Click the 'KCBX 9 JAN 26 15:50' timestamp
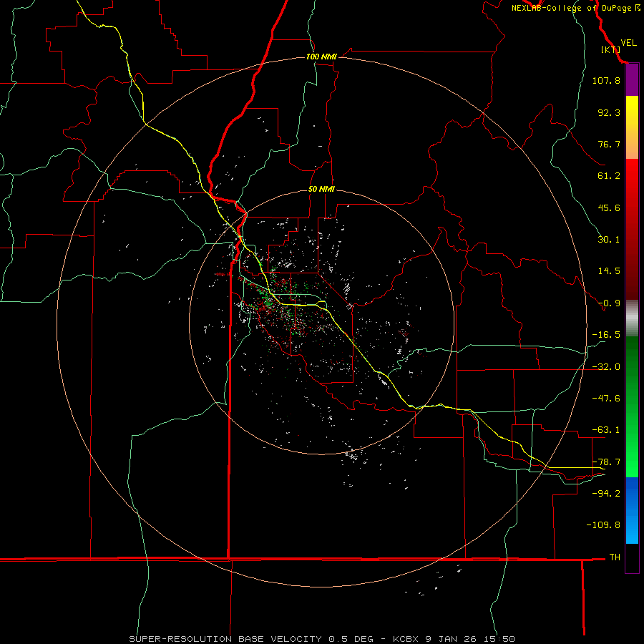The width and height of the screenshot is (644, 644). 454,639
